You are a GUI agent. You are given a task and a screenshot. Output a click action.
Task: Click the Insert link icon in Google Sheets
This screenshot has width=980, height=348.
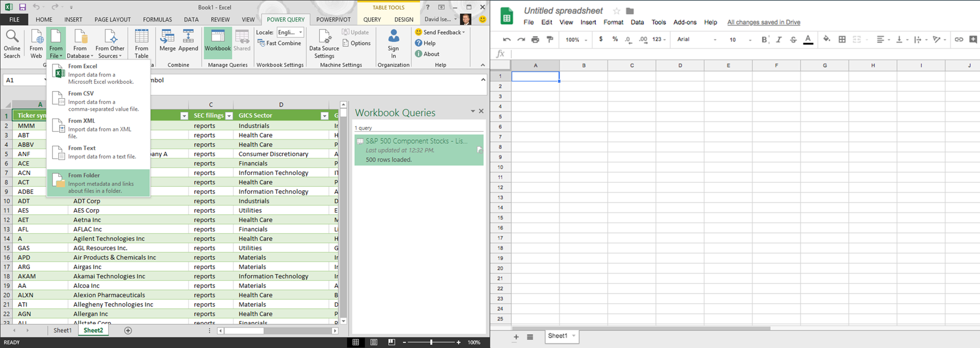point(959,39)
